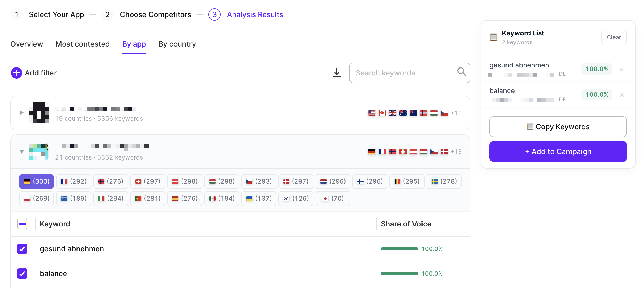Open the export download icon
644x288 pixels.
[x=336, y=73]
